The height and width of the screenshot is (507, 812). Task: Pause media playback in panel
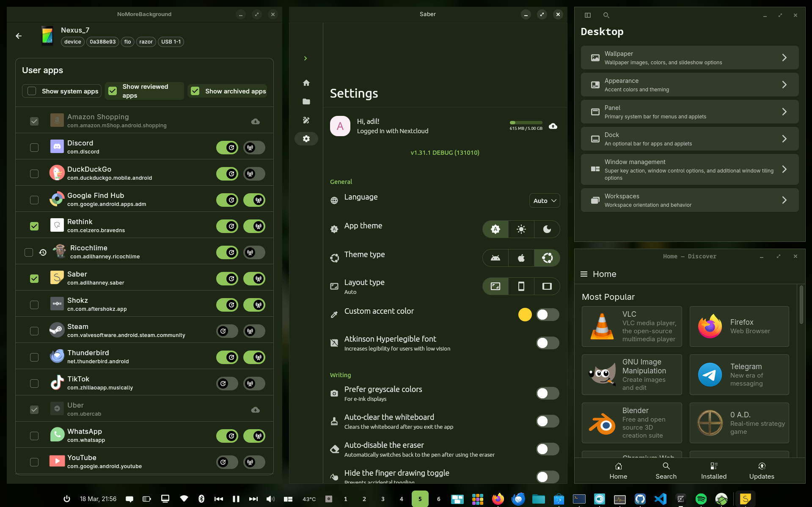(x=236, y=499)
